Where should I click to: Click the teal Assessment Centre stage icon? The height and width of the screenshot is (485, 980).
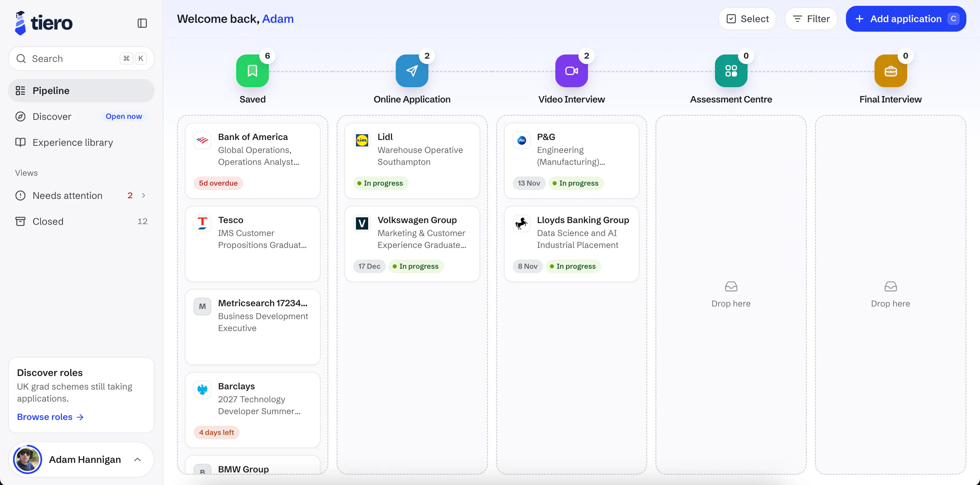click(731, 71)
